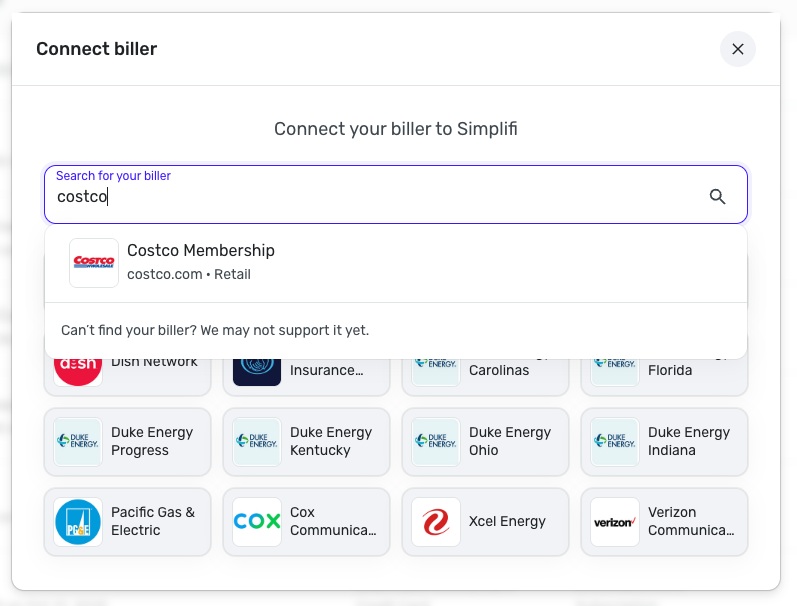Pick the Duke Energy Indiana tile
Image resolution: width=797 pixels, height=606 pixels.
[x=664, y=442]
